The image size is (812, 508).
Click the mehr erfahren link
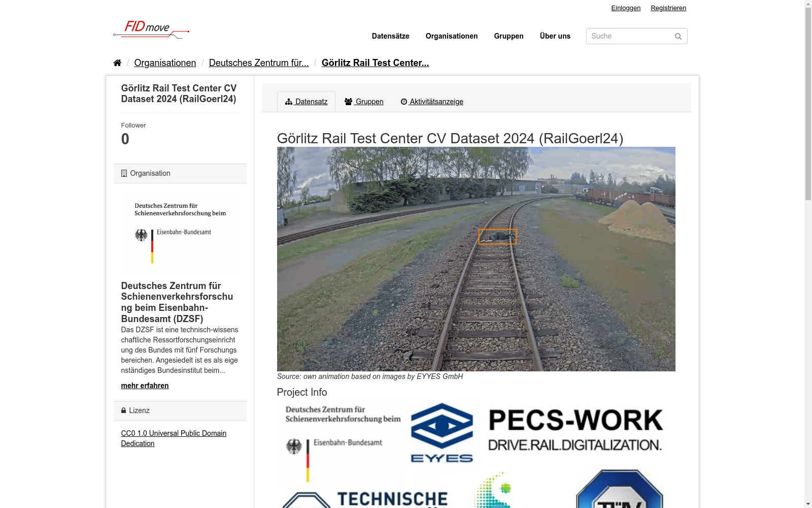pyautogui.click(x=144, y=386)
